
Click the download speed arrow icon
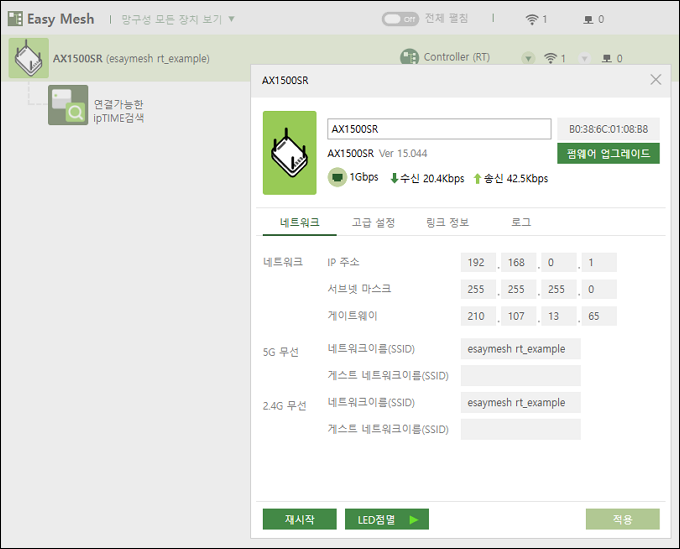(394, 178)
